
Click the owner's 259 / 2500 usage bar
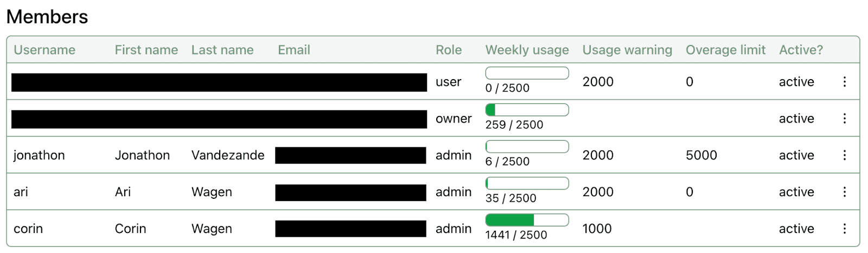pyautogui.click(x=527, y=110)
